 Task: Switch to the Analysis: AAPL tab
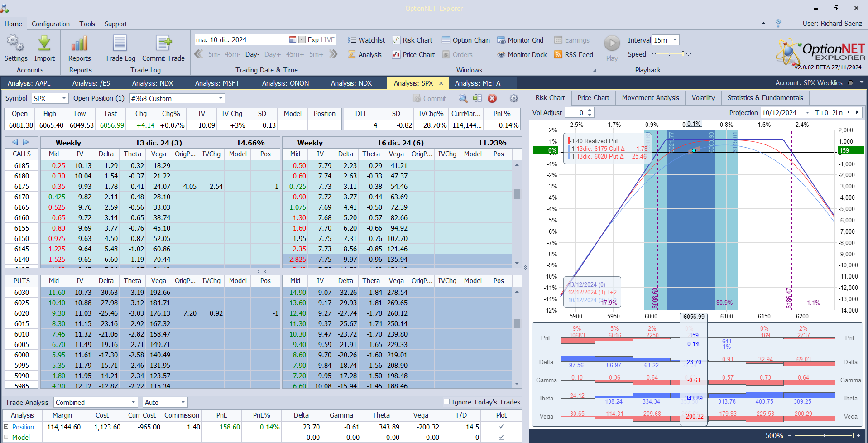[29, 83]
